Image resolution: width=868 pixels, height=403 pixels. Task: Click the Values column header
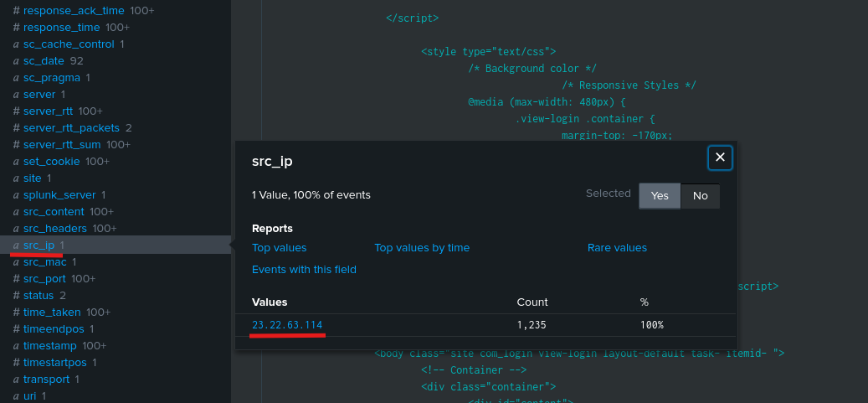(270, 302)
